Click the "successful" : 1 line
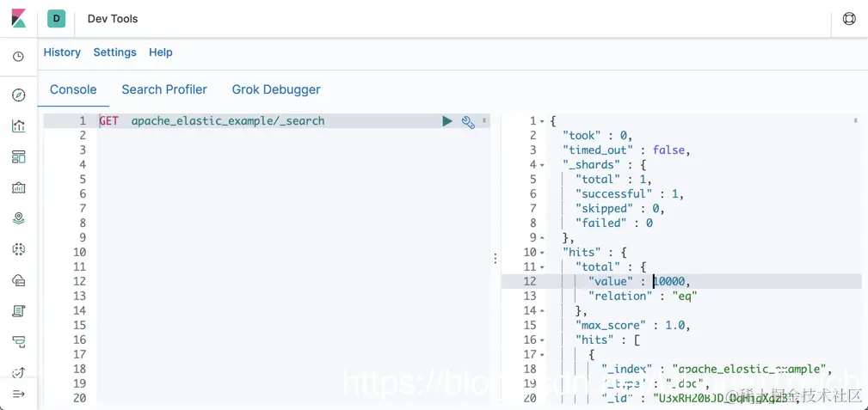The width and height of the screenshot is (868, 410). (630, 193)
